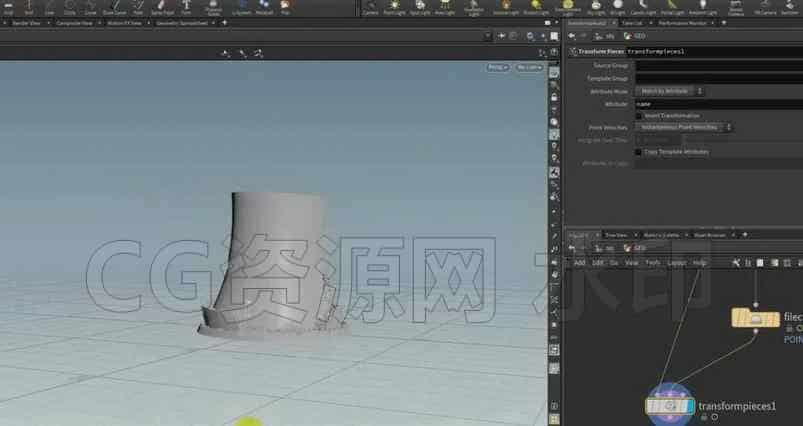Add a Spot Light from the shelf
Viewport: 803px width, 426px height.
tap(420, 7)
